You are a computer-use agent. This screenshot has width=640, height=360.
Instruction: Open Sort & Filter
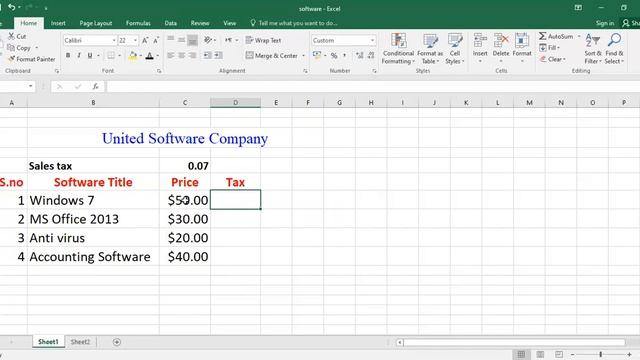tap(593, 49)
